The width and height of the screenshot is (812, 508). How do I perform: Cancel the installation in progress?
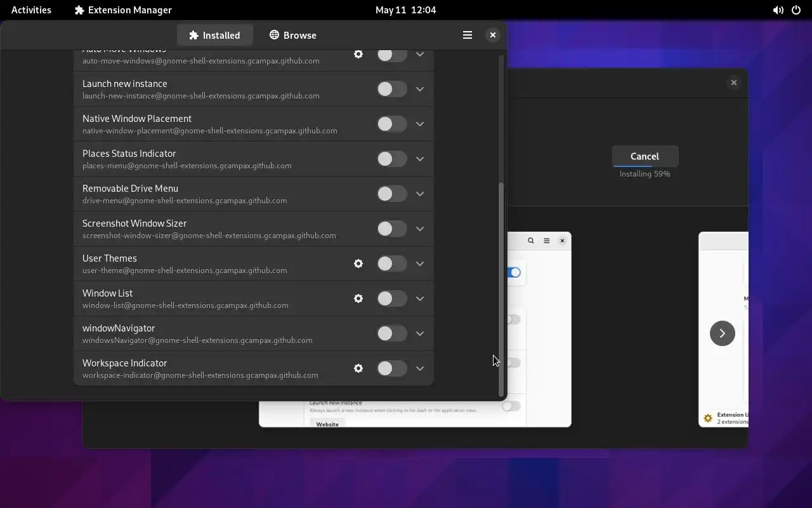tap(645, 156)
